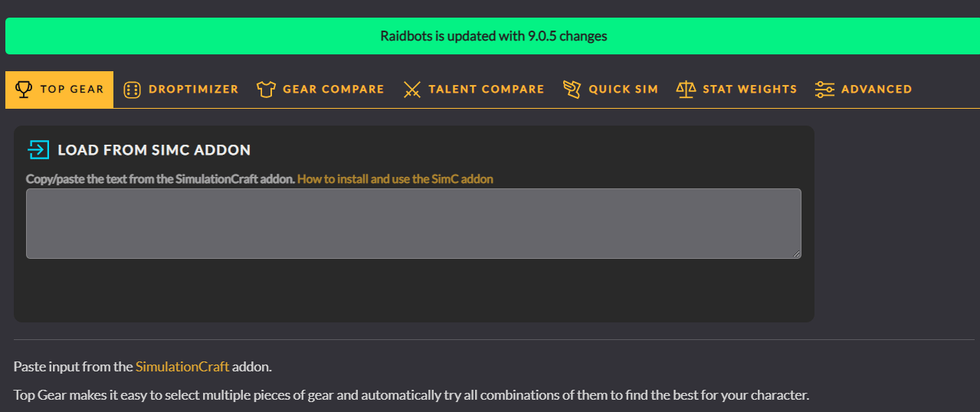
Task: Click the balance scales Stat Weights icon
Action: tap(686, 90)
